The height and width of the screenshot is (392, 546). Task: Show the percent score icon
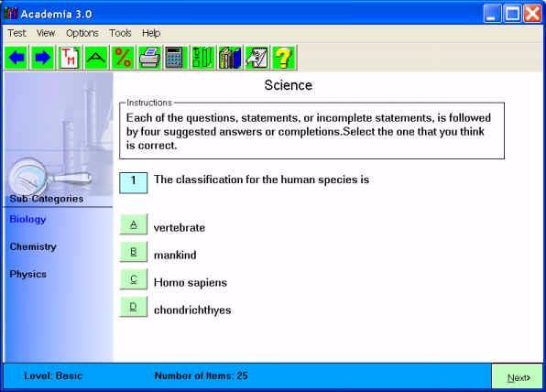[x=123, y=58]
